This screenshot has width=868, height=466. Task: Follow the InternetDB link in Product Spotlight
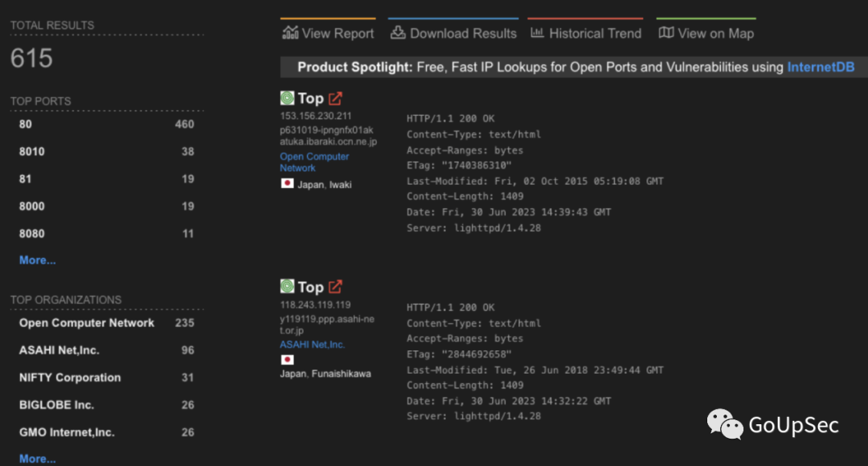tap(821, 67)
